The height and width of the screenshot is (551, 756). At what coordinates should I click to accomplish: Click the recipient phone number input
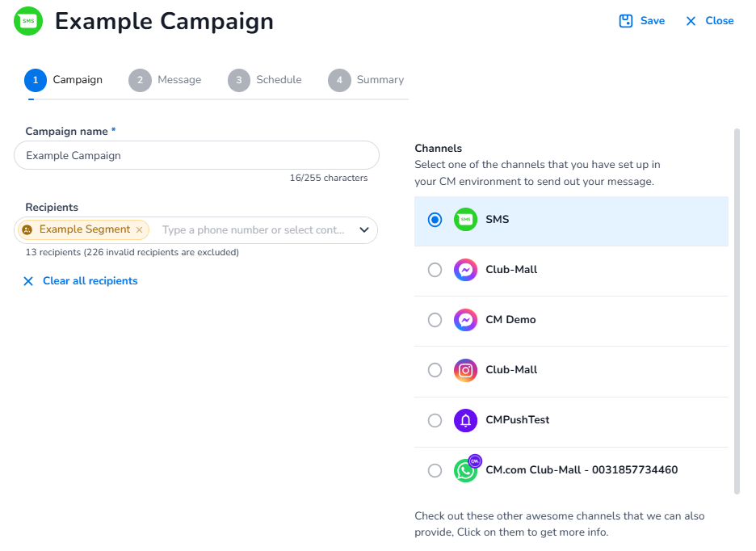[253, 230]
